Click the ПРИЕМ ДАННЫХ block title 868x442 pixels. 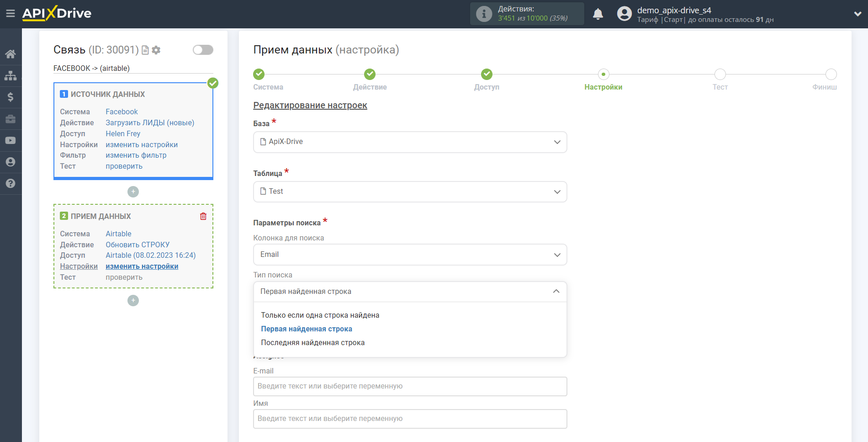click(x=101, y=216)
